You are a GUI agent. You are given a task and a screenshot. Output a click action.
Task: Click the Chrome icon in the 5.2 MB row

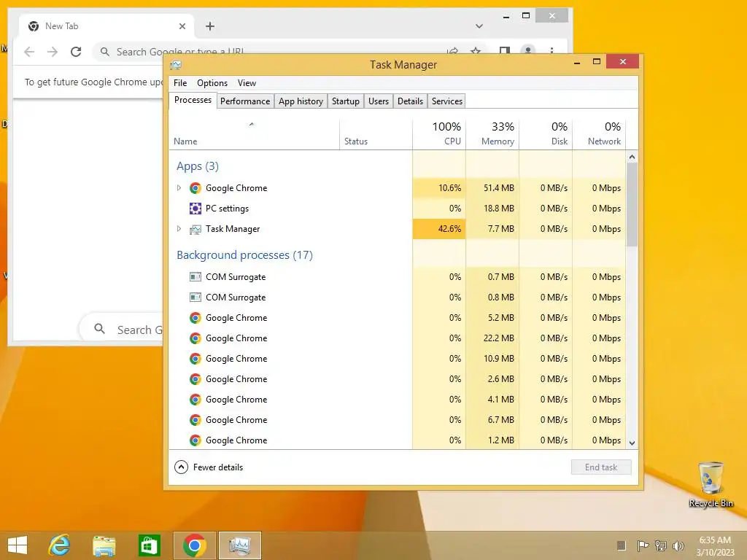tap(195, 318)
